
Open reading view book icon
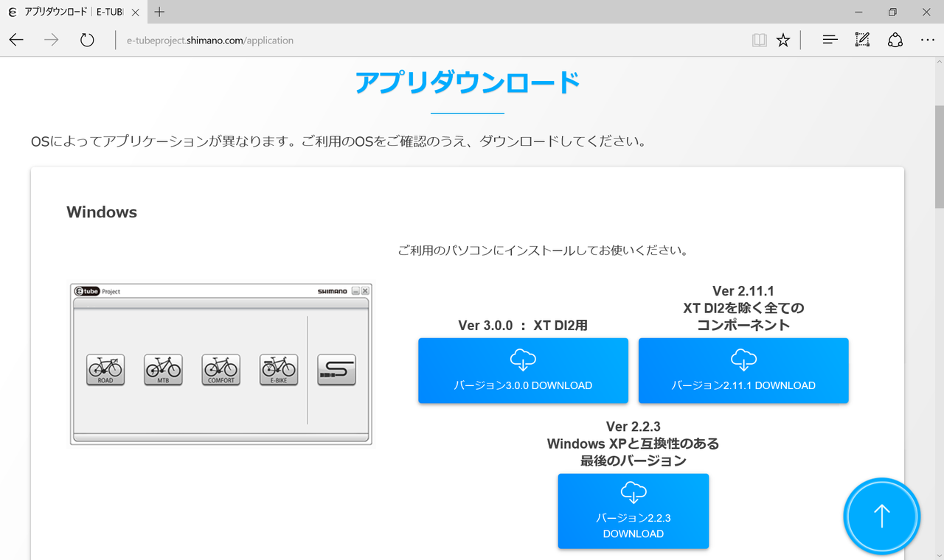759,40
